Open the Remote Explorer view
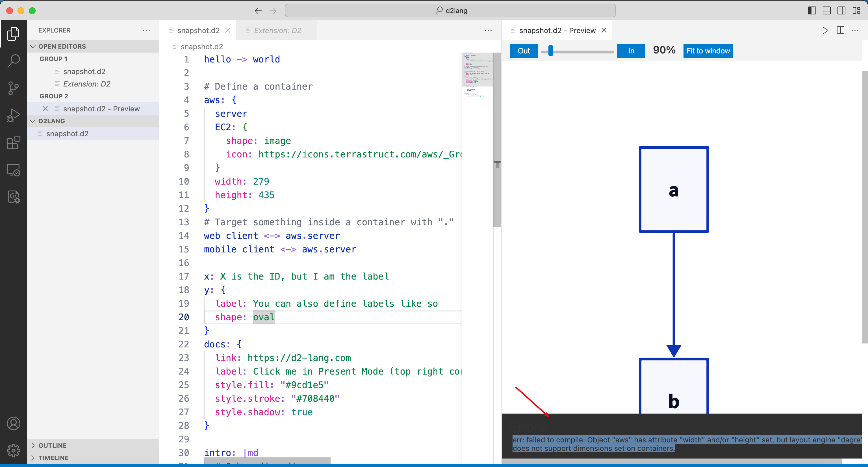This screenshot has width=868, height=467. [x=14, y=170]
